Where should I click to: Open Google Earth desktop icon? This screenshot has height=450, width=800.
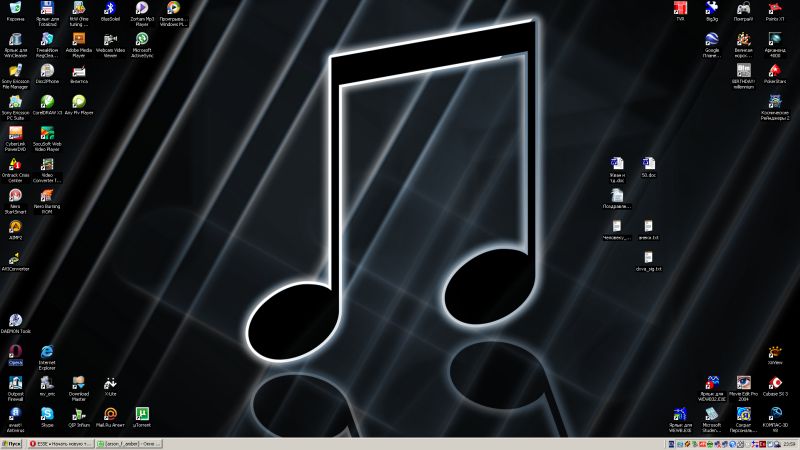(712, 45)
